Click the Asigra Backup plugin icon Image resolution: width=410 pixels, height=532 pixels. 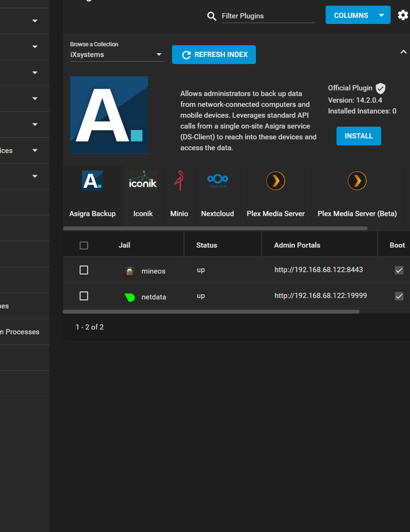point(92,181)
